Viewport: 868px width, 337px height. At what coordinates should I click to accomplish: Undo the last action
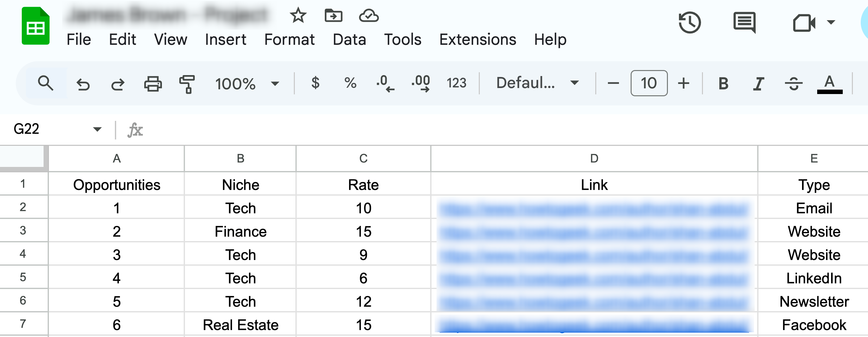point(83,84)
